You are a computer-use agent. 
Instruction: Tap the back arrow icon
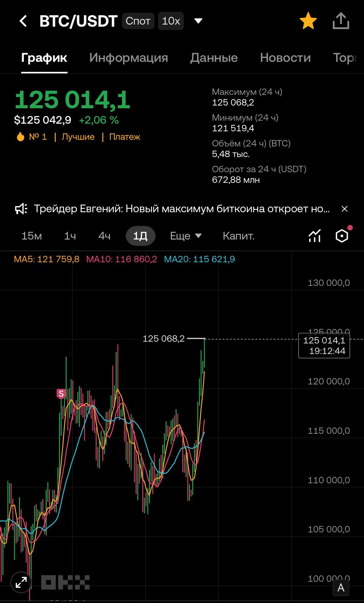[x=23, y=21]
